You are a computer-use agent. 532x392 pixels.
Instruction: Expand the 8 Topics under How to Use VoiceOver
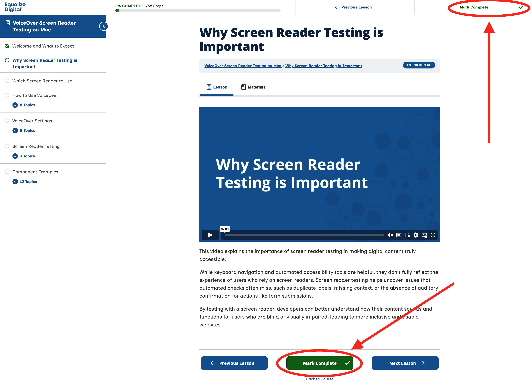coord(15,105)
